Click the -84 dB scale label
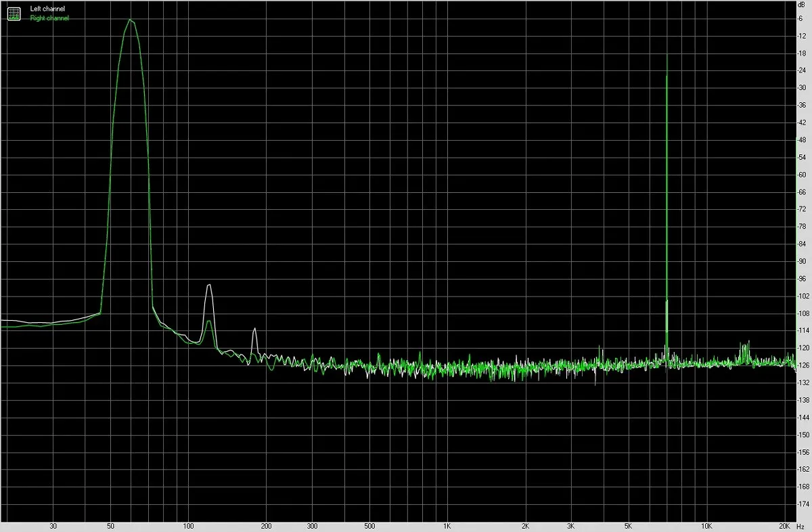The image size is (812, 532). click(x=801, y=244)
